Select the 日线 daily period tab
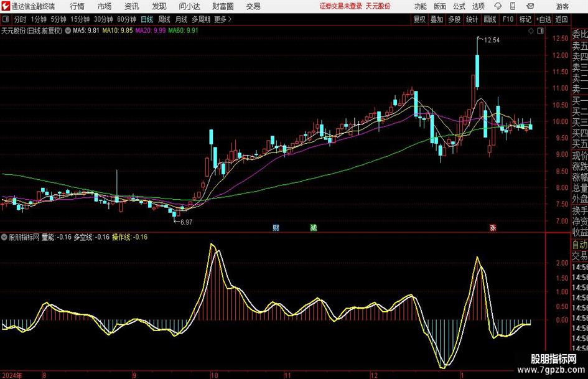This screenshot has height=379, width=588. tap(147, 19)
